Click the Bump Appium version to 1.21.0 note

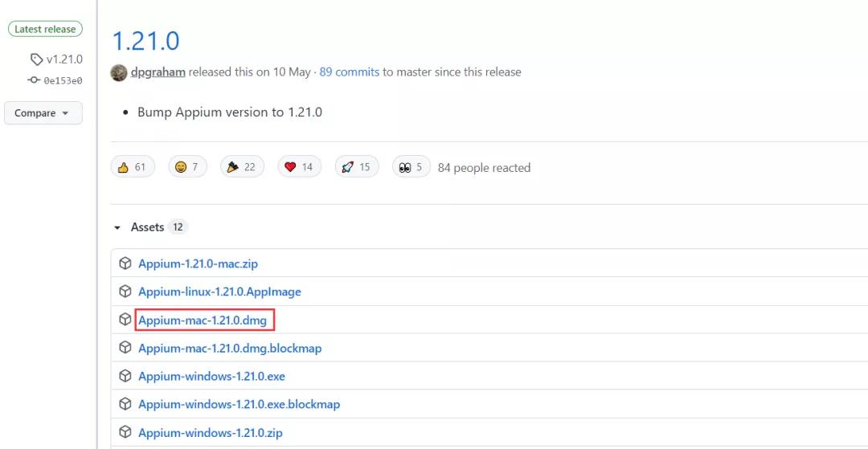coord(230,112)
